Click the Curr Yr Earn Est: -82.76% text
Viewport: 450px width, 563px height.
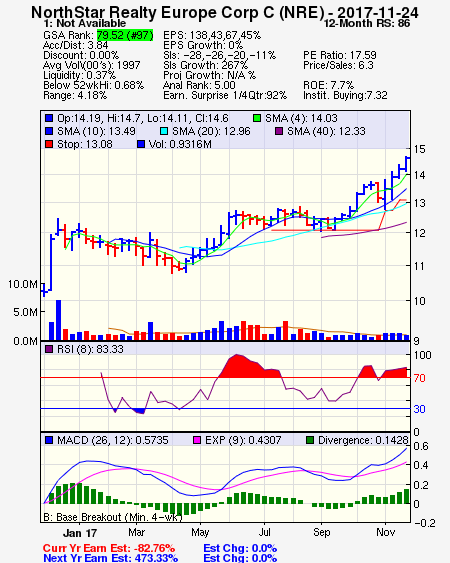[109, 549]
